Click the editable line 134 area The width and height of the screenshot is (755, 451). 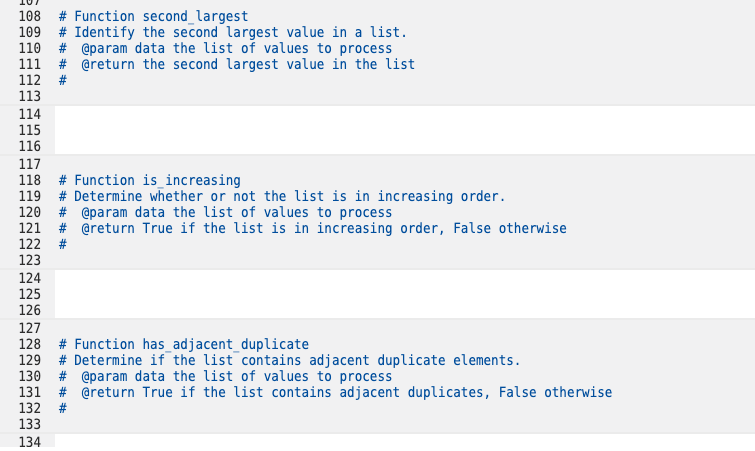click(404, 442)
